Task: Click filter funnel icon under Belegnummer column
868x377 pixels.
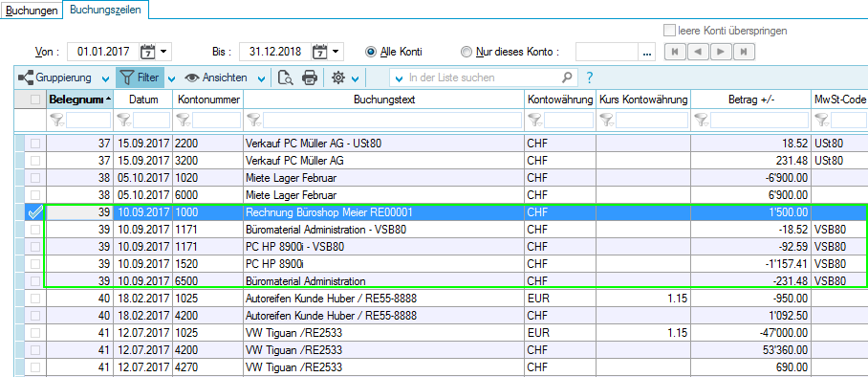Action: click(x=57, y=121)
